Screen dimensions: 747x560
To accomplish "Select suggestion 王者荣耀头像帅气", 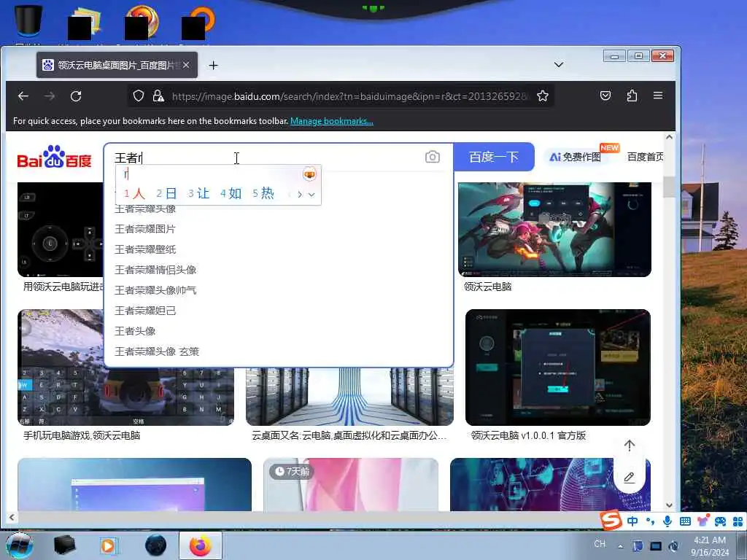I will pyautogui.click(x=155, y=290).
